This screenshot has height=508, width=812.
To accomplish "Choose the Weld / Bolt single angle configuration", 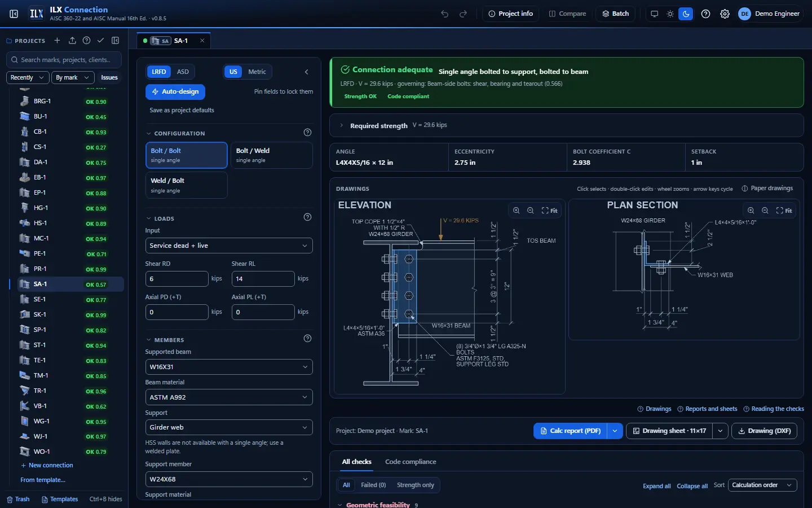I will coord(187,185).
